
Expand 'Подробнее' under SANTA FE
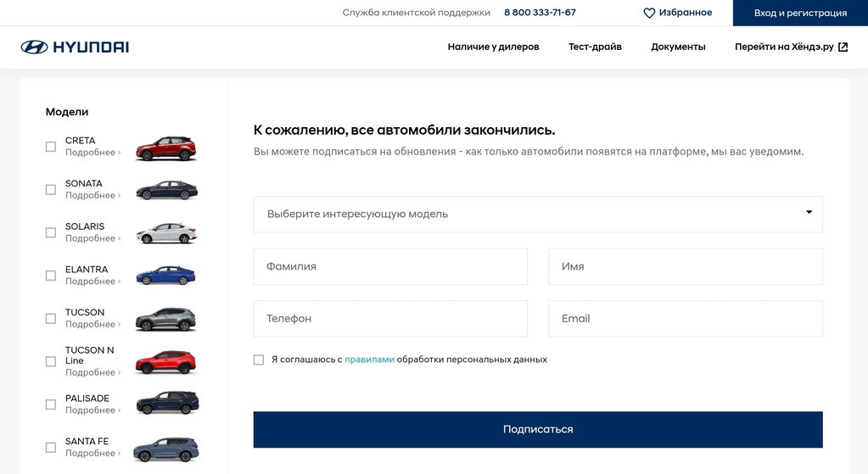92,453
